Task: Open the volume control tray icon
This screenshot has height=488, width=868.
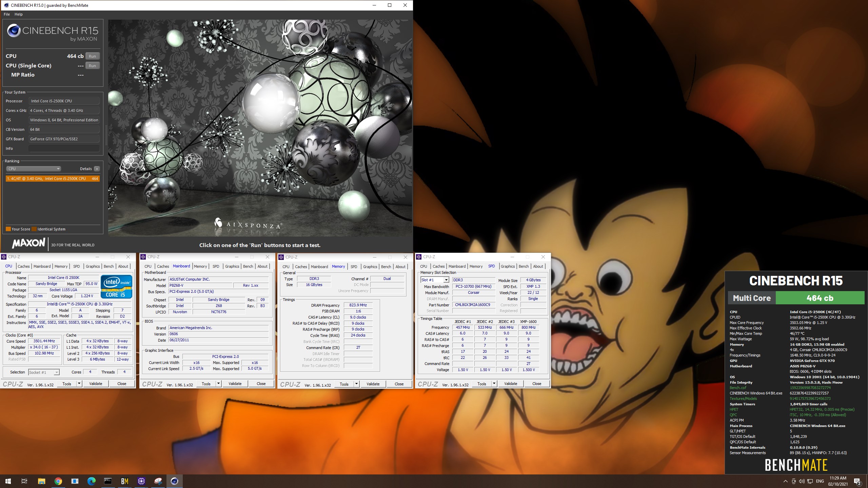Action: coord(802,481)
